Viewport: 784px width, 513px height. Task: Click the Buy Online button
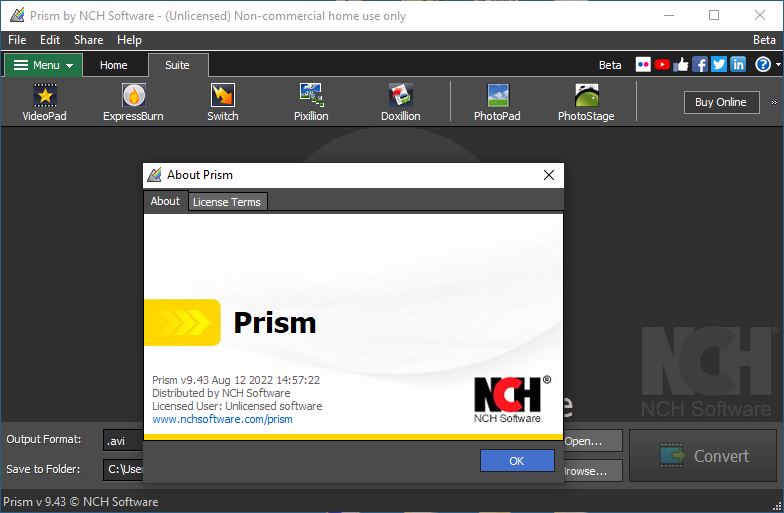pos(721,102)
